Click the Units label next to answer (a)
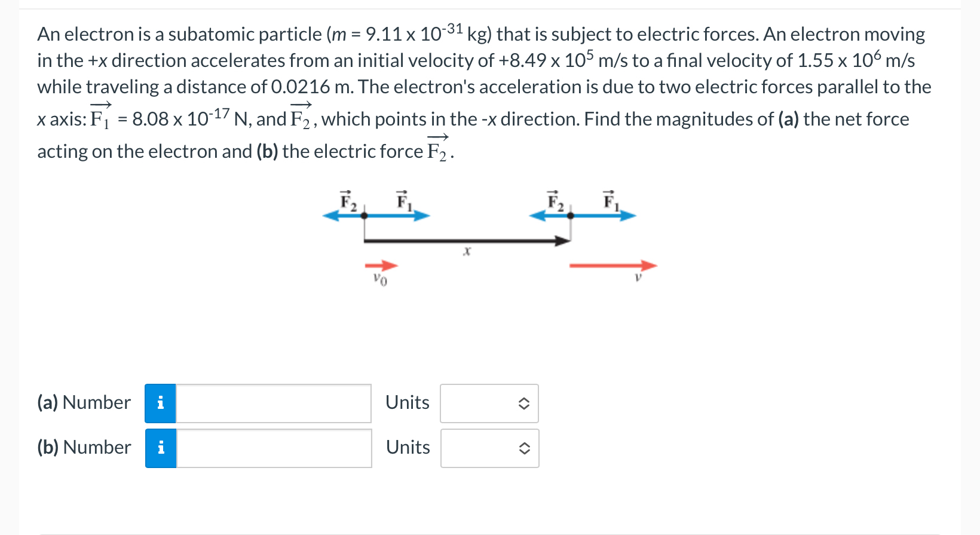This screenshot has width=980, height=535. click(x=407, y=403)
